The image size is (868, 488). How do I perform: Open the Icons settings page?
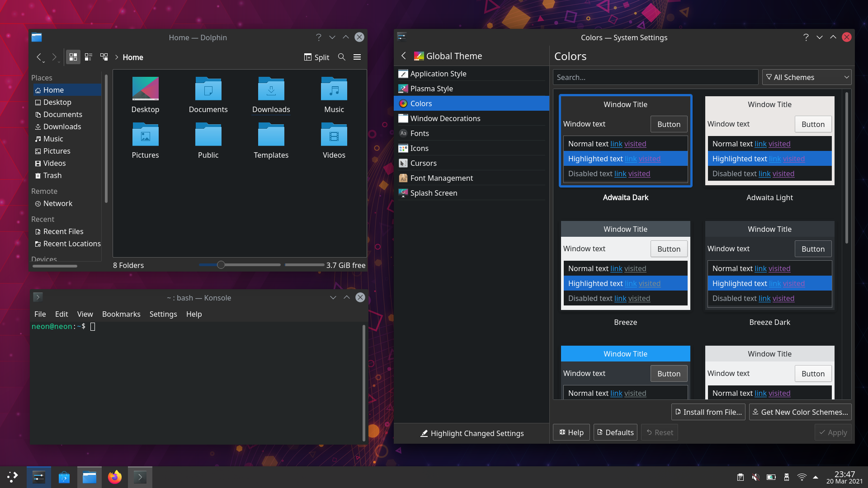click(x=472, y=148)
